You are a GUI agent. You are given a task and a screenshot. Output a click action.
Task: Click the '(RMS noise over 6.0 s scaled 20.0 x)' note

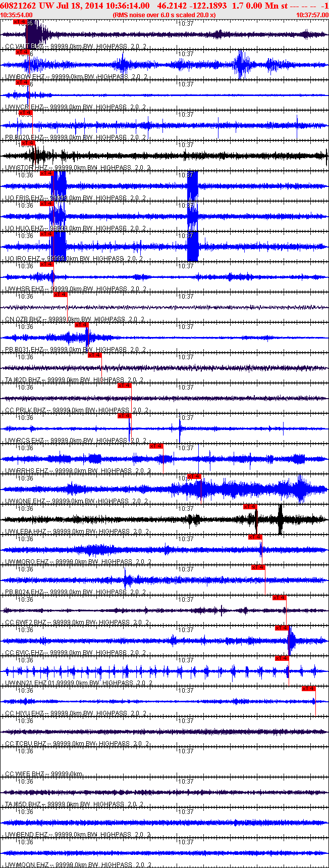click(164, 15)
